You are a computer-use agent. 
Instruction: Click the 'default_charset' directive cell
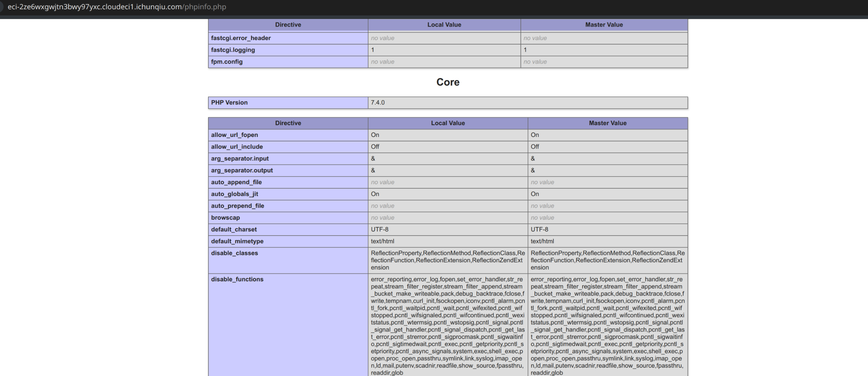tap(288, 229)
